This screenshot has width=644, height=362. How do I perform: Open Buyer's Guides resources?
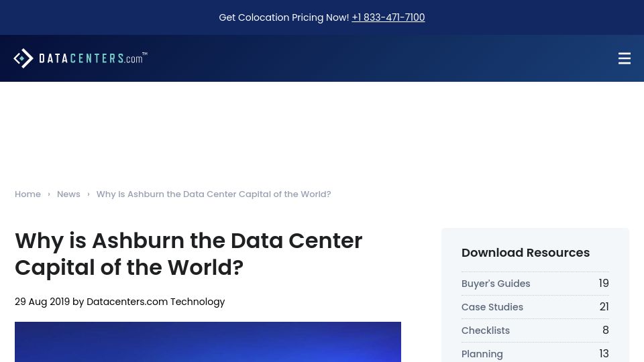coord(496,284)
